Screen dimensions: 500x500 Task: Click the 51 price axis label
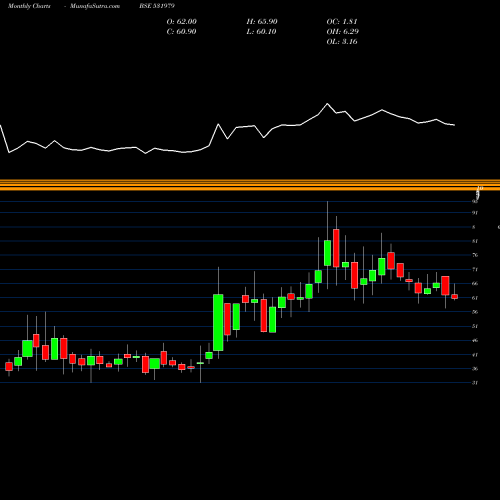(475, 326)
